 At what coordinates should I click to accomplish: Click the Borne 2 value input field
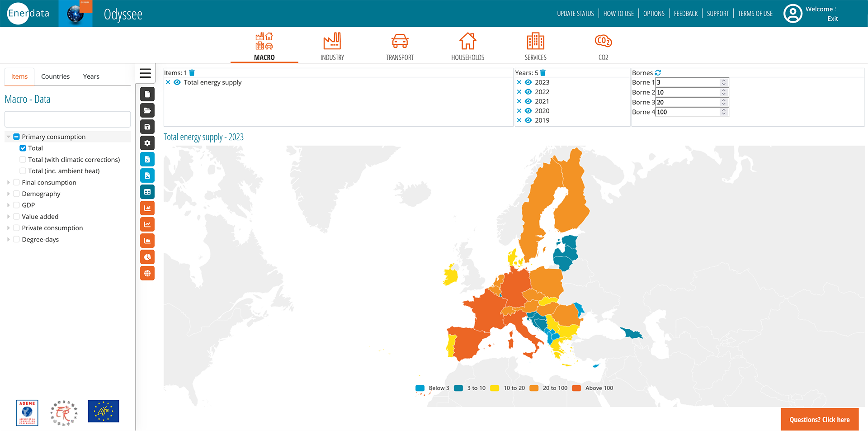pos(687,92)
